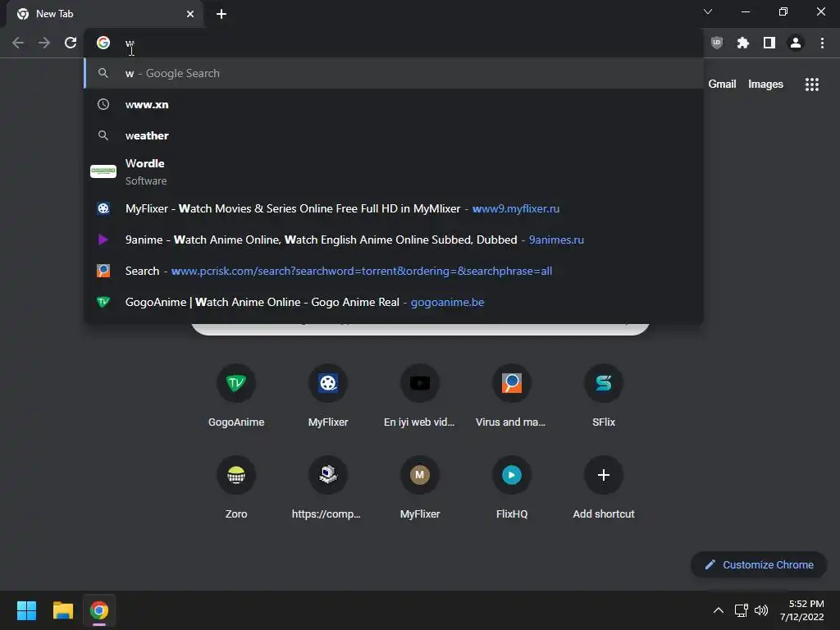Click the browser forward arrow
The height and width of the screenshot is (630, 840).
coord(44,43)
